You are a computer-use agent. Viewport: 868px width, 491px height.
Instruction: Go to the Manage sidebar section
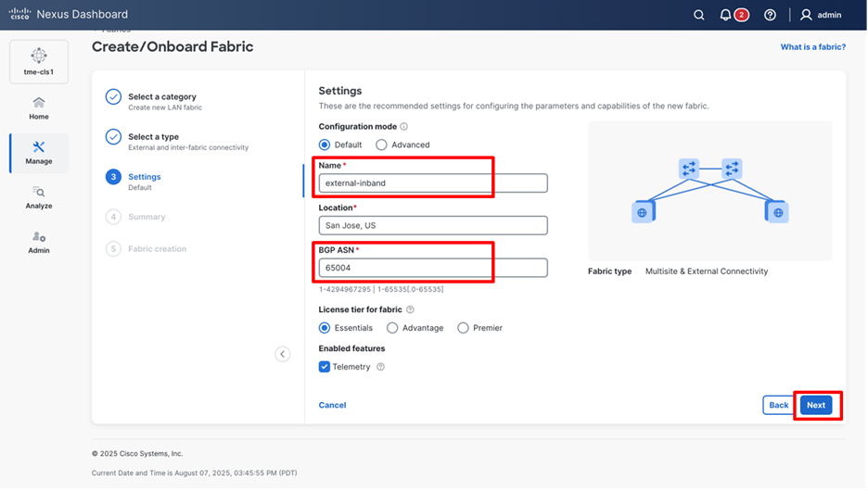pos(39,152)
